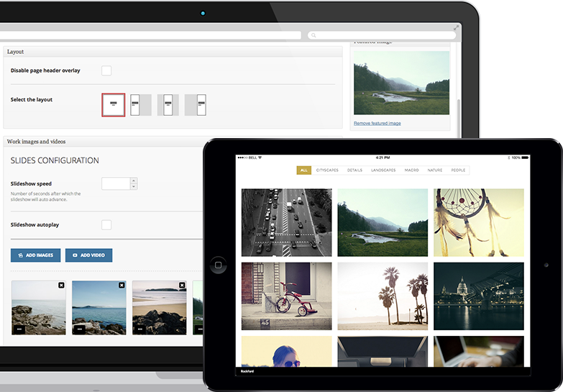
Task: Select the MACRO filter tab
Action: pos(411,170)
